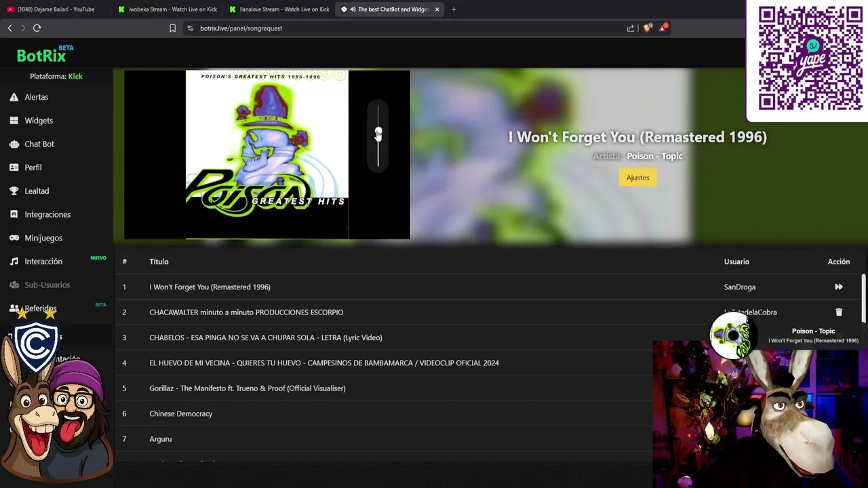Click the Usuario column header

point(736,262)
